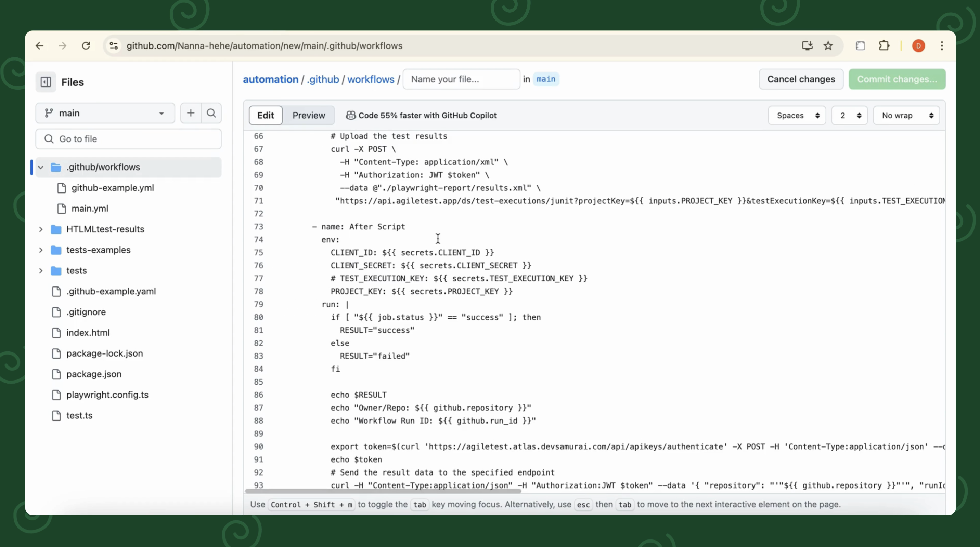Viewport: 980px width, 547px height.
Task: Collapse the Files side panel
Action: point(45,82)
